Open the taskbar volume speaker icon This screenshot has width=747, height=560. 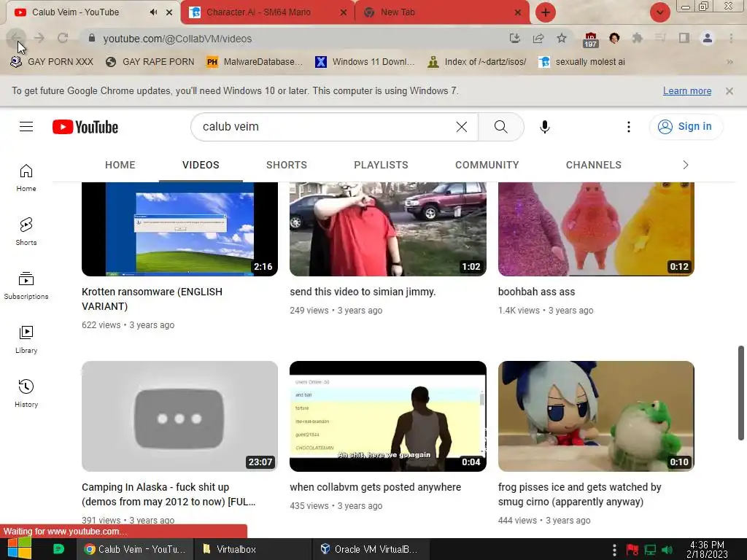(x=667, y=550)
